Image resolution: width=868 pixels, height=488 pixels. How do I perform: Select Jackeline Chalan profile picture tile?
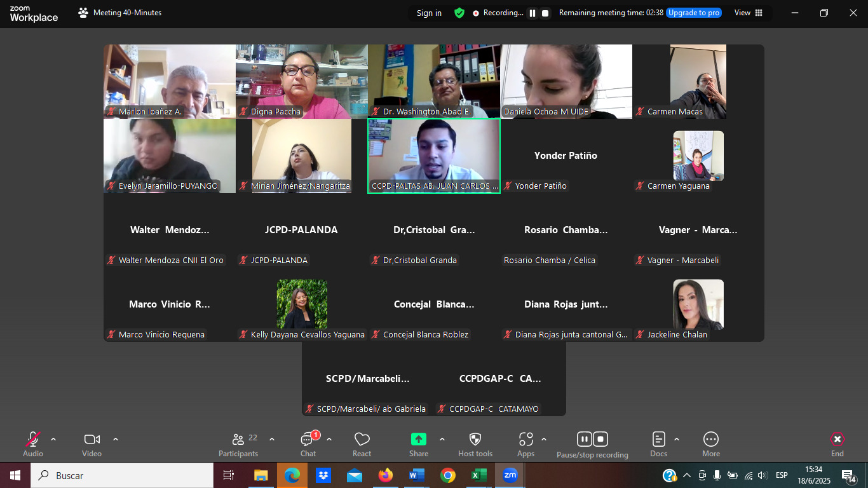(x=698, y=304)
